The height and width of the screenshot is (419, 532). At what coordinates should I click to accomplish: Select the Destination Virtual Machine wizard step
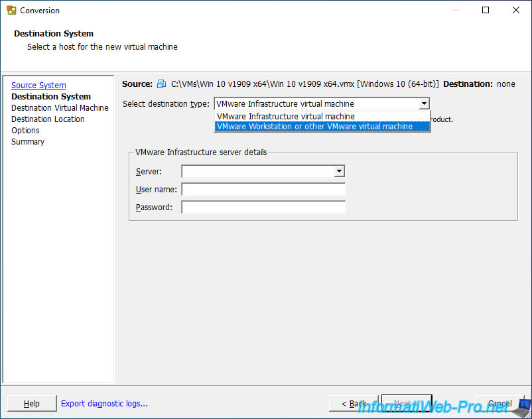(x=60, y=108)
